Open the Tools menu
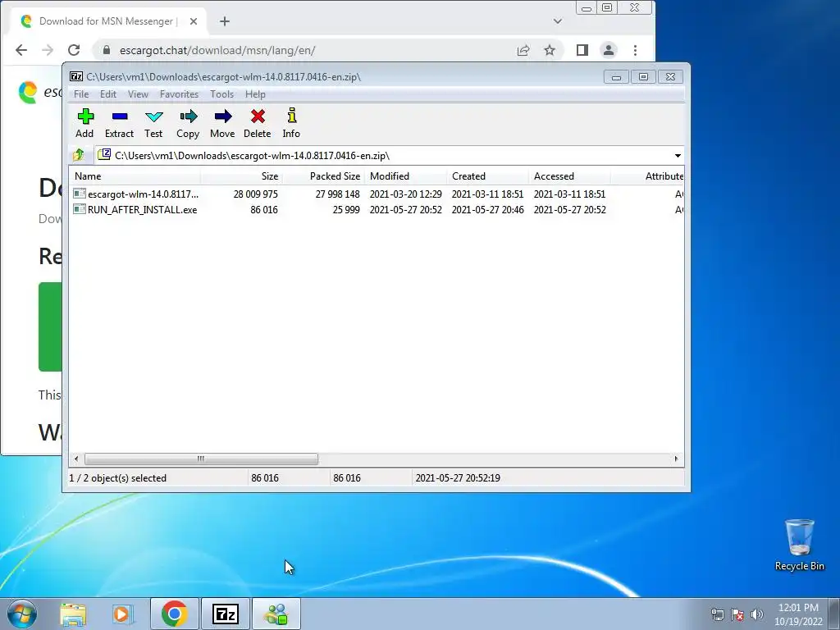 221,94
